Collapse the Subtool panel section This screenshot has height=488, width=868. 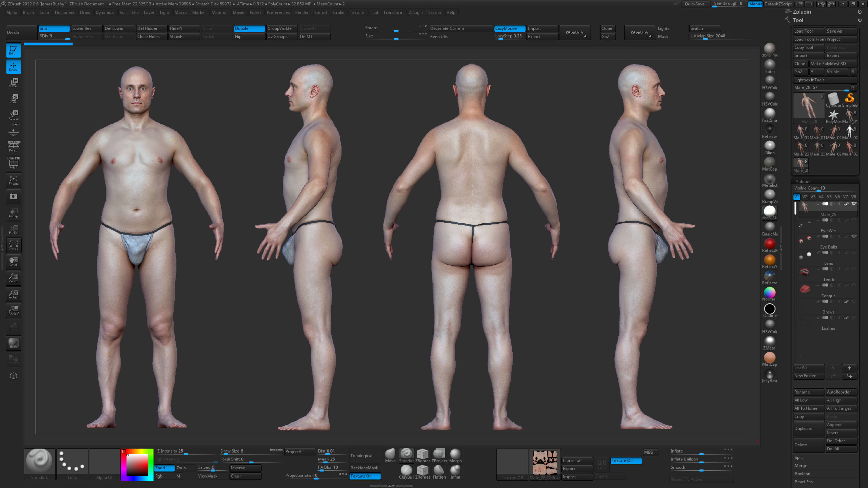[x=803, y=181]
